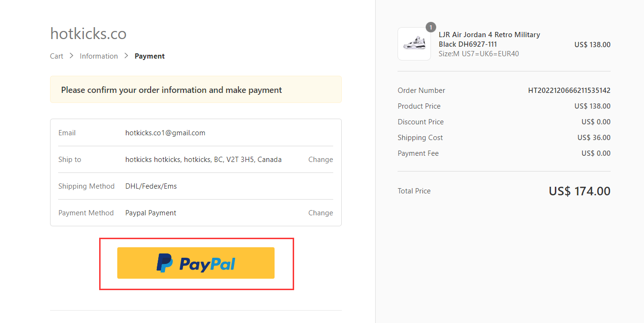The image size is (644, 323).
Task: Click the Paypal Payment method text
Action: pos(151,213)
